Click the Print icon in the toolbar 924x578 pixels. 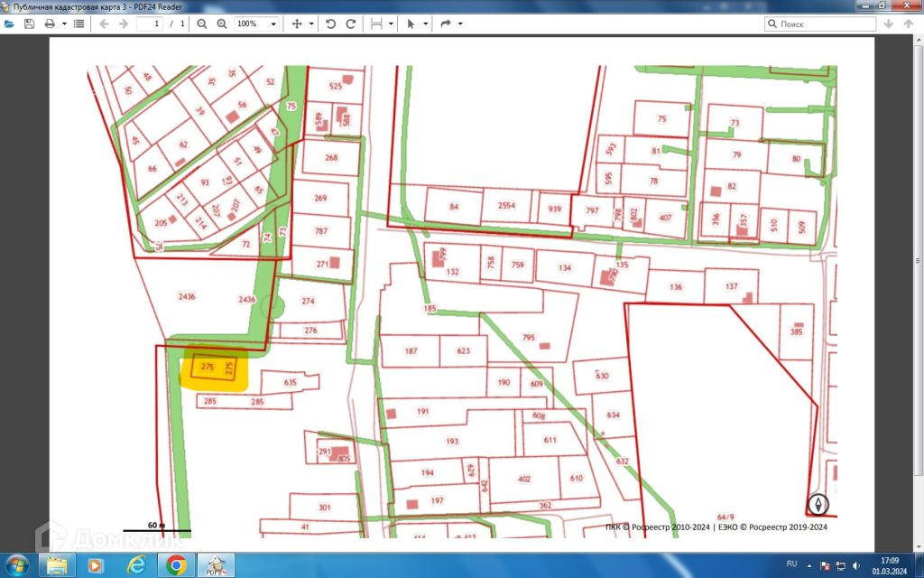[50, 23]
